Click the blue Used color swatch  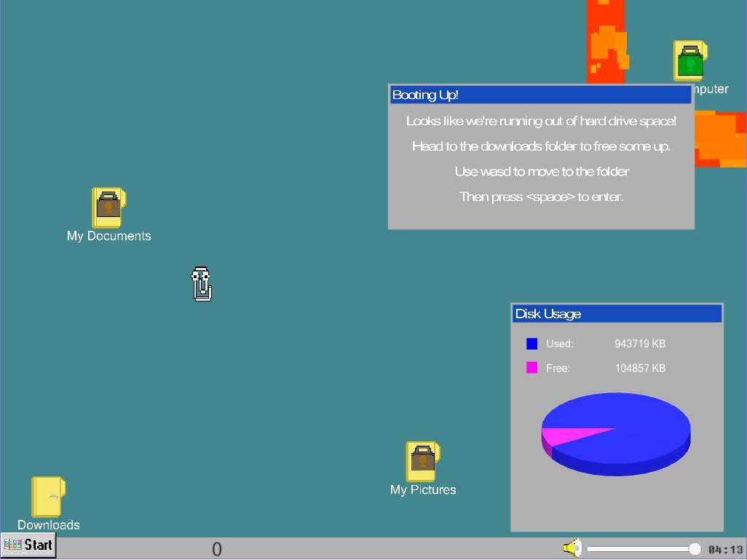pos(531,344)
